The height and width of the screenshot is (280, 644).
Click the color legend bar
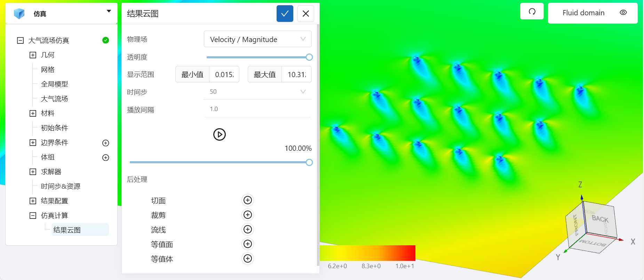click(367, 253)
